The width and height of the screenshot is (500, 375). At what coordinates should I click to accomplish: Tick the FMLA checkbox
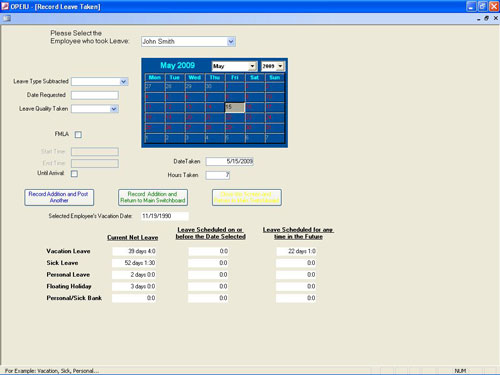(78, 134)
